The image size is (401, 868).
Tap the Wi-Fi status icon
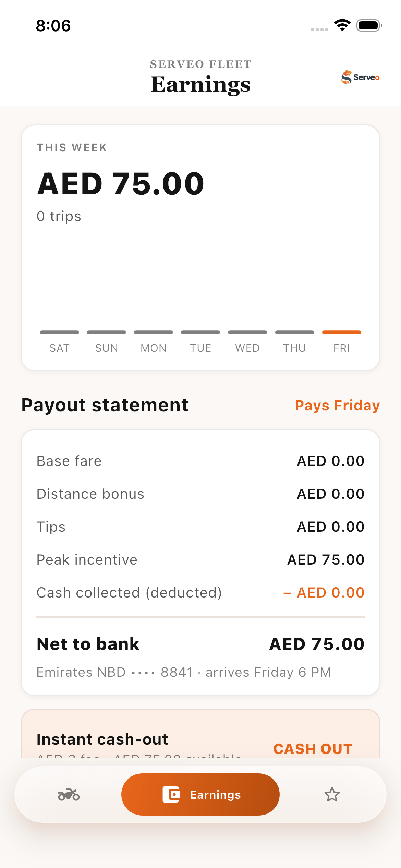click(342, 25)
